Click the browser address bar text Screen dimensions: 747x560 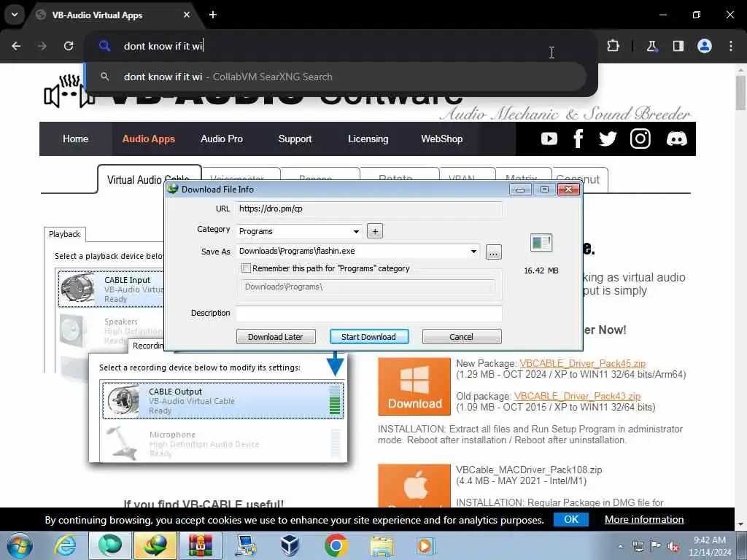[163, 46]
